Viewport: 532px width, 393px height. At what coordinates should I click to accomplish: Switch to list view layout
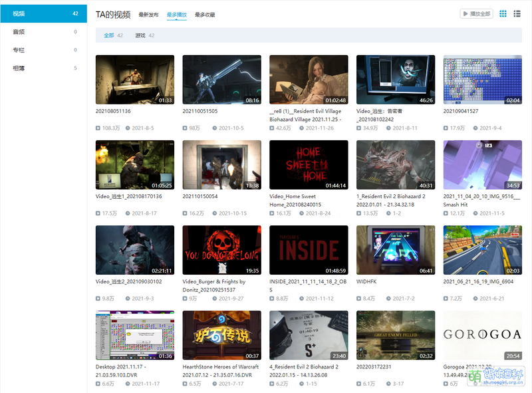tap(517, 13)
